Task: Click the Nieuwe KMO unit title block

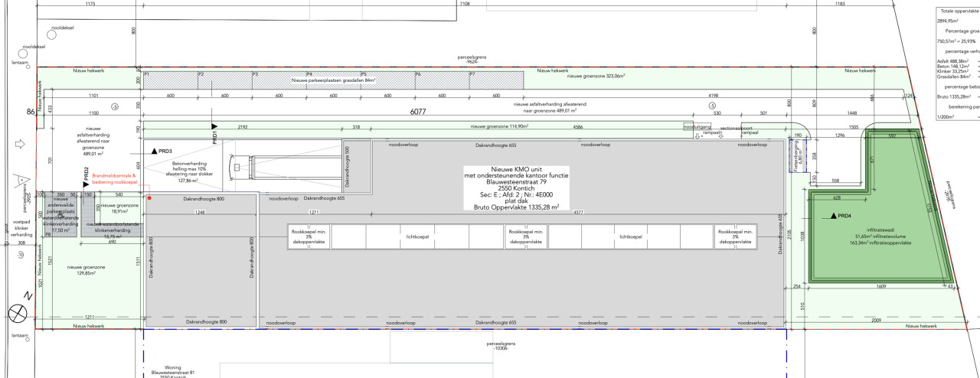Action: click(x=517, y=187)
